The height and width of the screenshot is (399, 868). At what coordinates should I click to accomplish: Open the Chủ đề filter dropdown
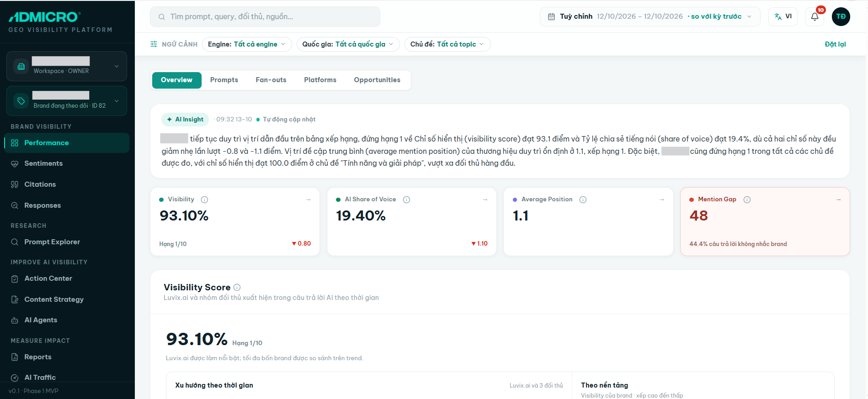pos(447,44)
